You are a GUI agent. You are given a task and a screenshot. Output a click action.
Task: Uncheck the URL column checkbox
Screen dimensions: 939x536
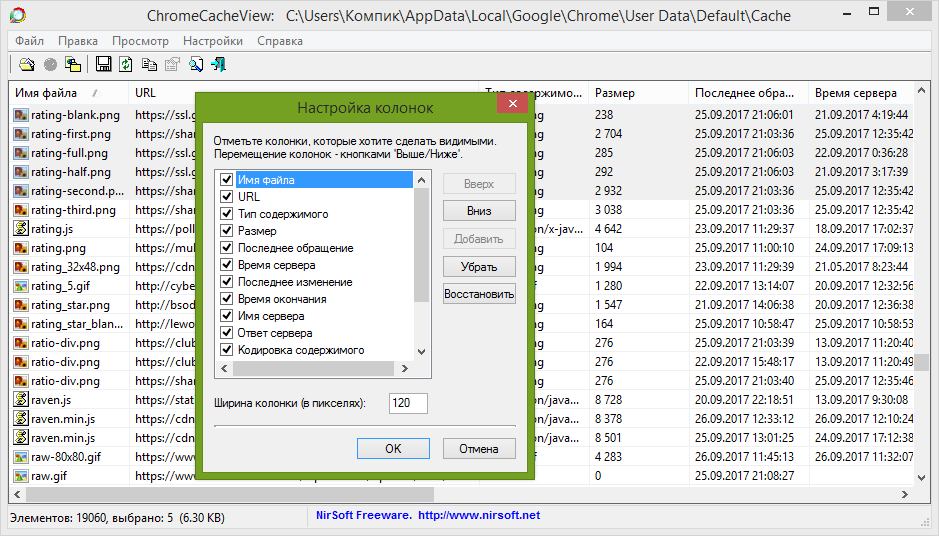(227, 197)
